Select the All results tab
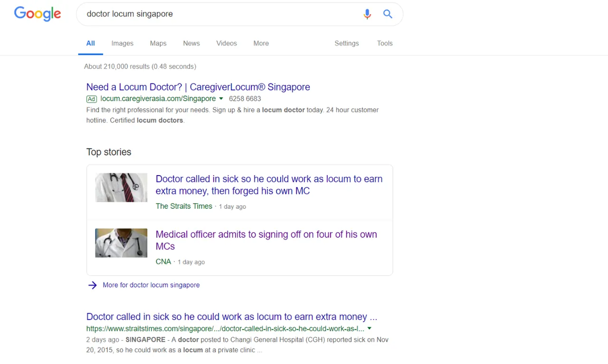This screenshot has height=364, width=608. (90, 43)
